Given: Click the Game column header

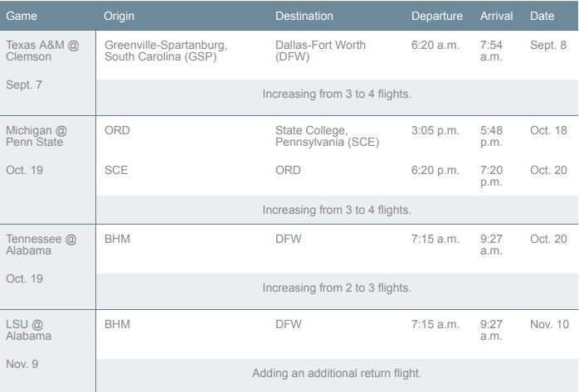Looking at the screenshot, I should 22,17.
